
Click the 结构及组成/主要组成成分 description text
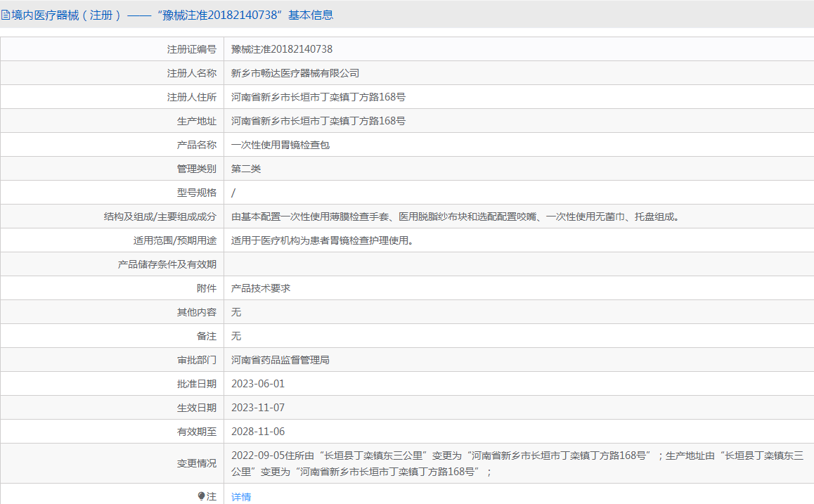point(456,217)
